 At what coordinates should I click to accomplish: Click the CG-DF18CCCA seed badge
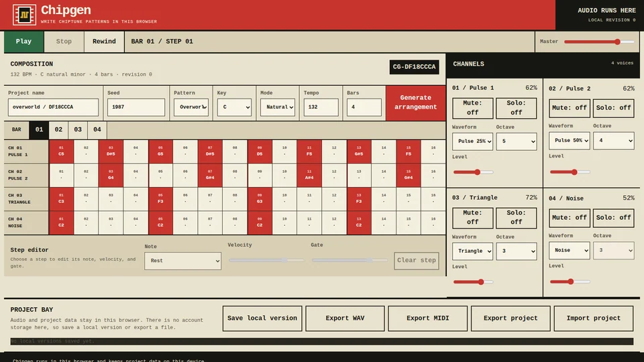tap(414, 67)
